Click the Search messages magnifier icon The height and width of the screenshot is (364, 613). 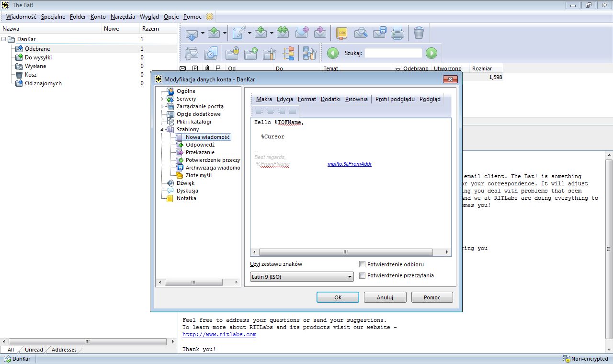click(361, 33)
